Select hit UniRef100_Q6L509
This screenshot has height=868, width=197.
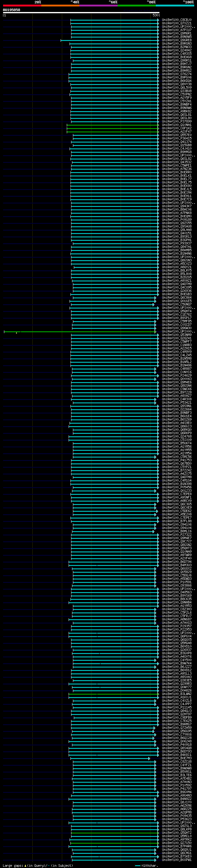[x=177, y=88]
